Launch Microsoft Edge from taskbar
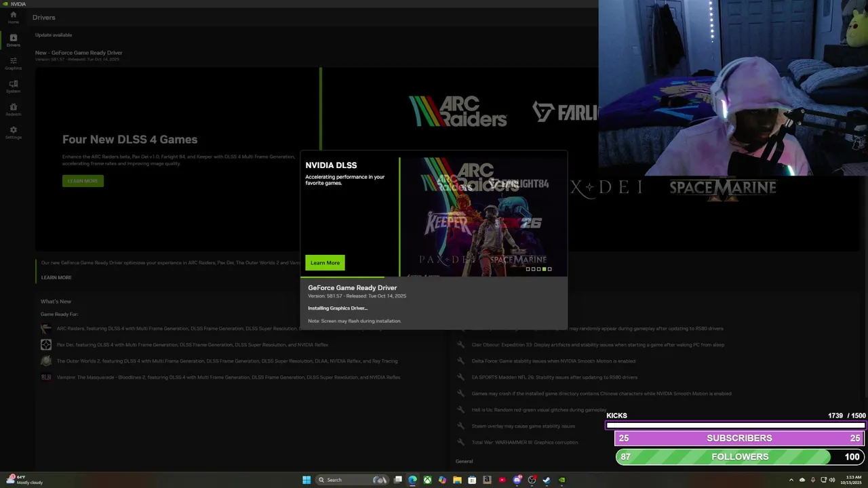This screenshot has height=488, width=868. coord(412,480)
